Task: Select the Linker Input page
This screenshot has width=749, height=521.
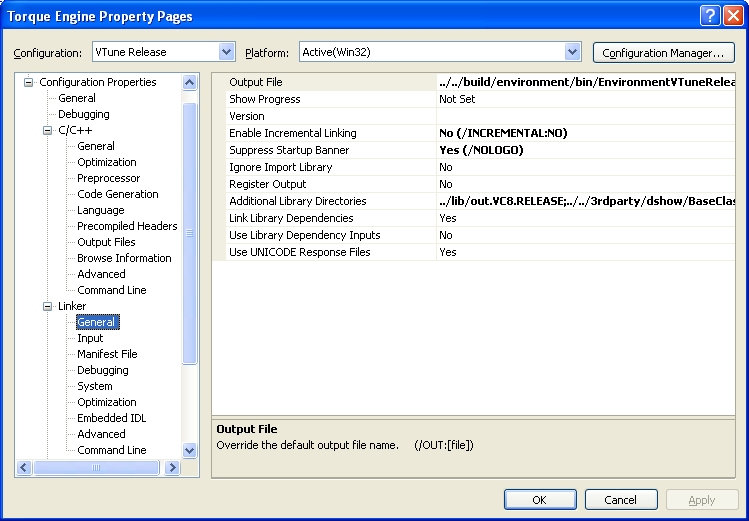Action: tap(90, 338)
